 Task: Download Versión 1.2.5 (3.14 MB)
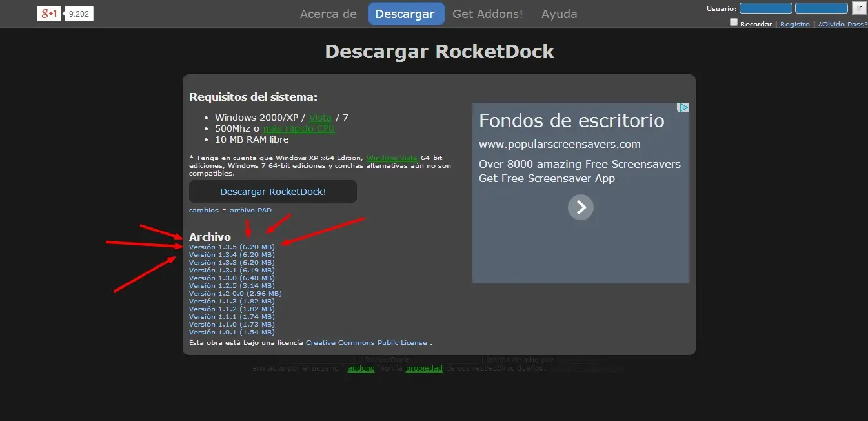pos(232,285)
